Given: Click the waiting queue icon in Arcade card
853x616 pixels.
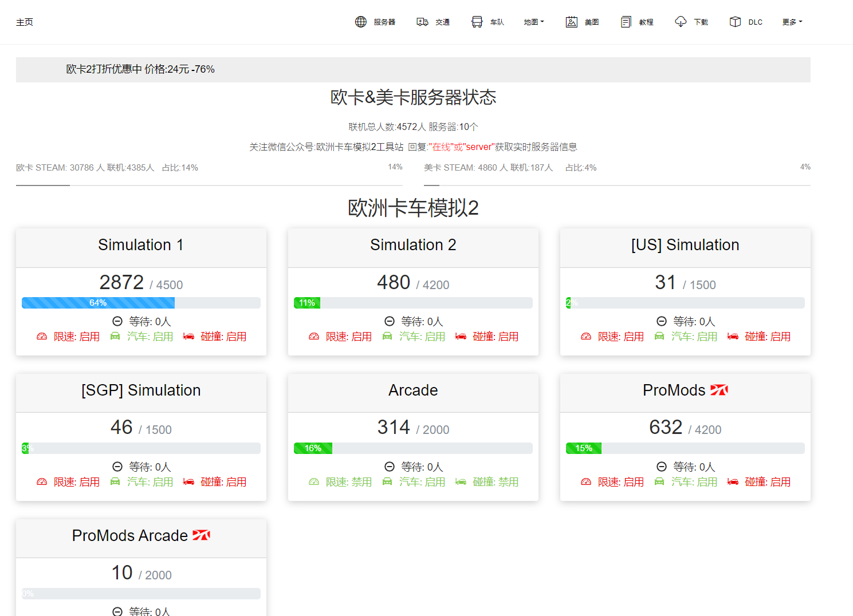Looking at the screenshot, I should tap(390, 467).
